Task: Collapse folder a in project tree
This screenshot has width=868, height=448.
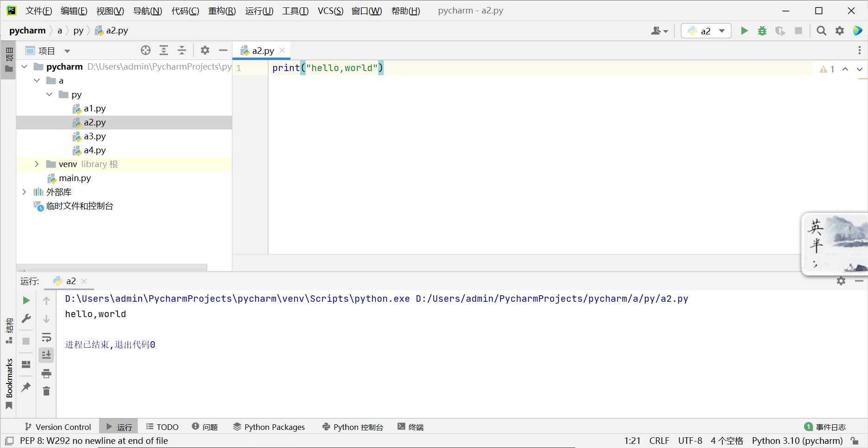Action: pos(37,81)
